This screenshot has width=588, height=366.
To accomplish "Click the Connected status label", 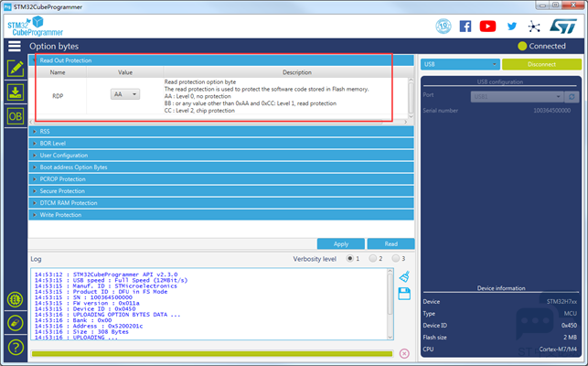I will click(x=547, y=46).
